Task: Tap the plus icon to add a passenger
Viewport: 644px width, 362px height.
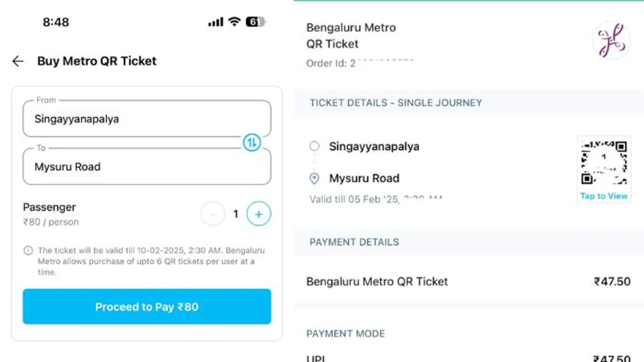Action: [258, 214]
